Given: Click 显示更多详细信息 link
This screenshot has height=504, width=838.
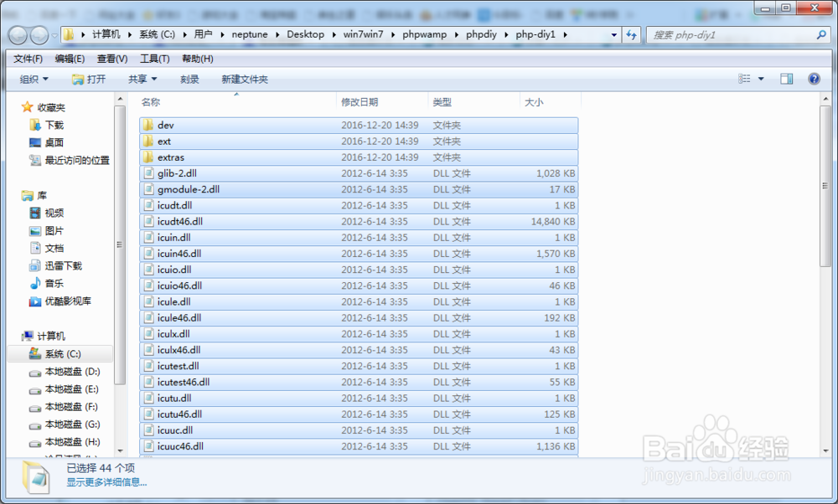Looking at the screenshot, I should [106, 482].
